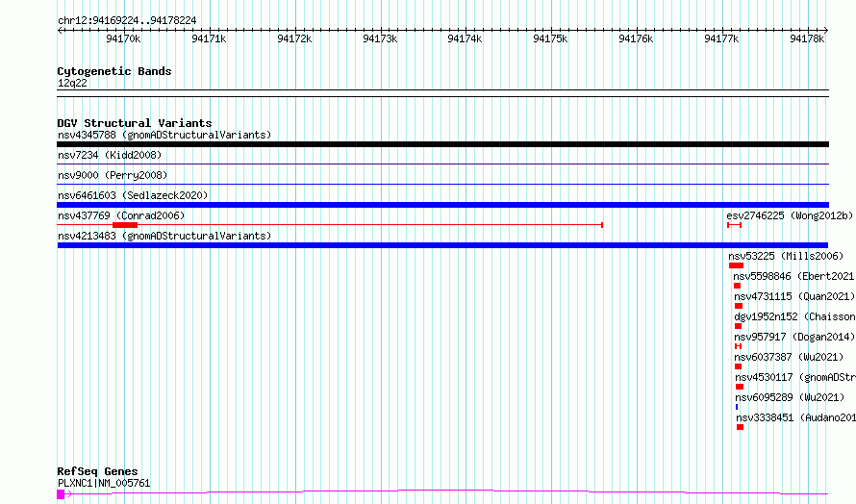Select the dgv1952n152 (Chaisson) label
The width and height of the screenshot is (856, 504).
click(794, 316)
